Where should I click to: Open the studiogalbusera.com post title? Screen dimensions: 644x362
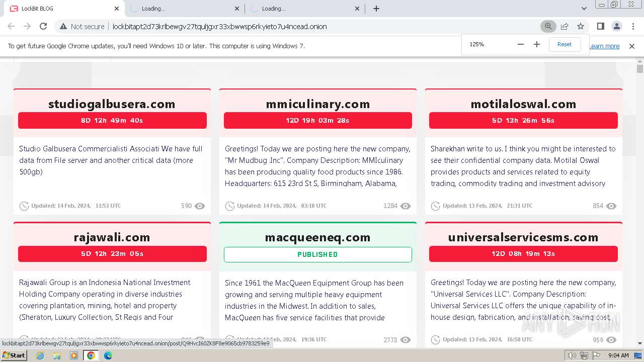point(112,104)
